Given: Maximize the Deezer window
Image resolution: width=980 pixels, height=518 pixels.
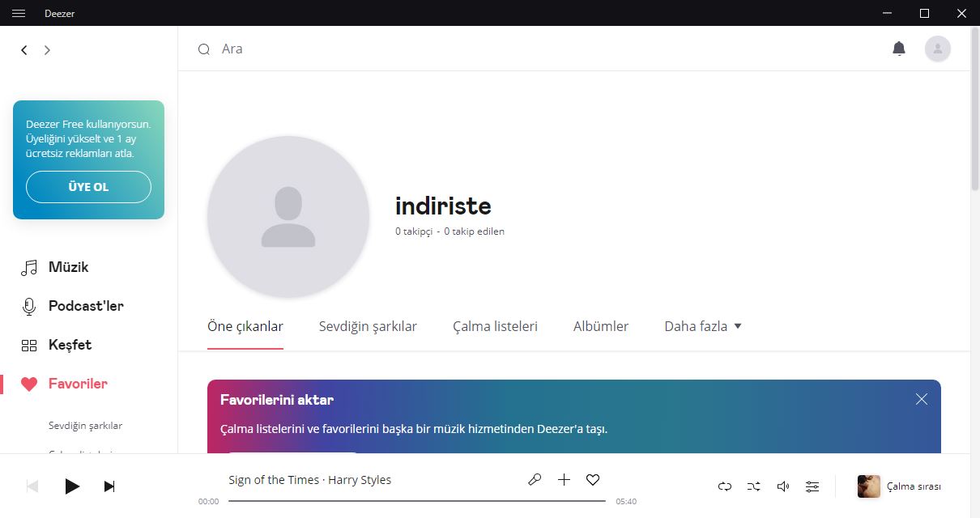Looking at the screenshot, I should click(924, 13).
